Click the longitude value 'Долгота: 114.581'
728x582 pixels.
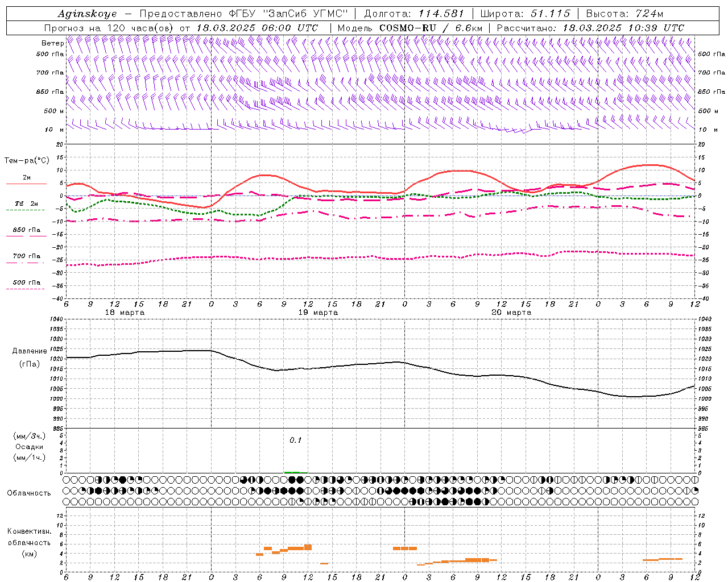click(x=414, y=14)
